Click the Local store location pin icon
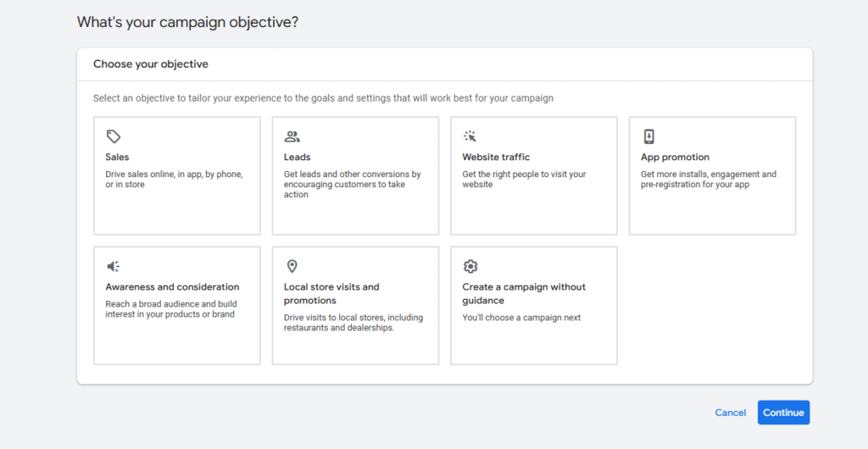This screenshot has width=868, height=449. [292, 267]
